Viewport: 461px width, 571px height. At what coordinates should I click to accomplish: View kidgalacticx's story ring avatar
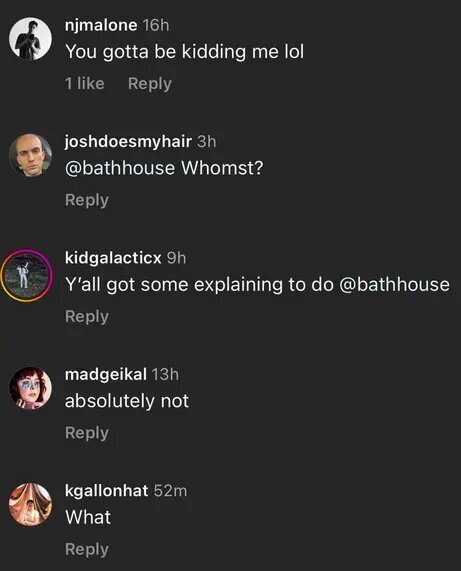(26, 276)
